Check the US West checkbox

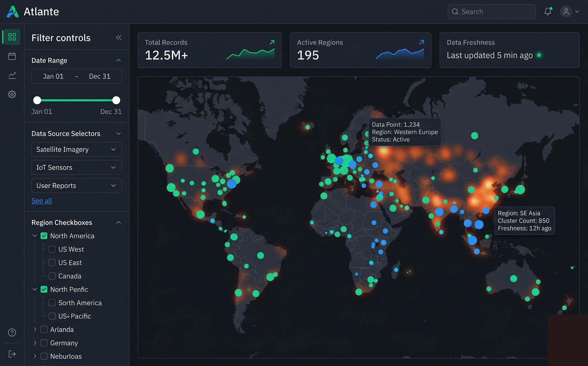(52, 249)
